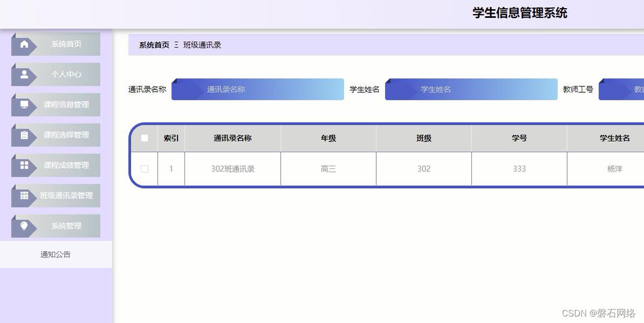The image size is (644, 323).
Task: Click the person icon on 个人中心
Action: pyautogui.click(x=24, y=75)
